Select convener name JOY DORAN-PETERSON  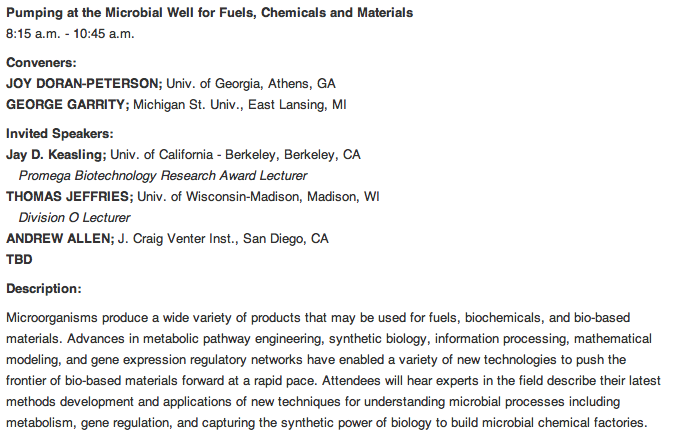(x=83, y=82)
